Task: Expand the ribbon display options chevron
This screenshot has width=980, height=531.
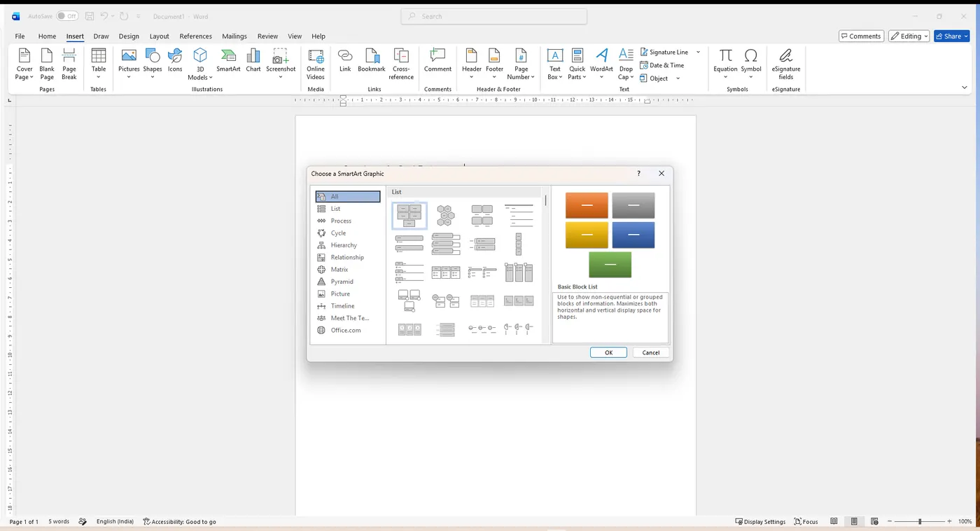Action: tap(965, 88)
